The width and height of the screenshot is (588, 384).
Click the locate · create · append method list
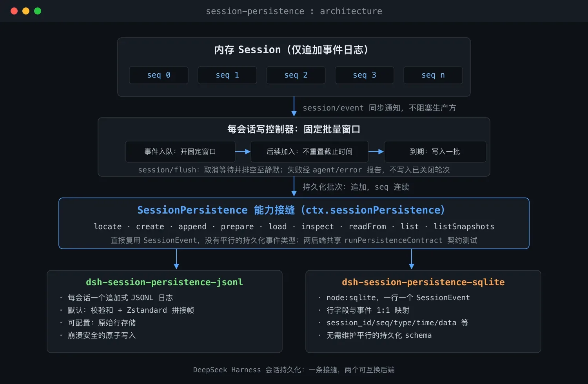tap(294, 226)
